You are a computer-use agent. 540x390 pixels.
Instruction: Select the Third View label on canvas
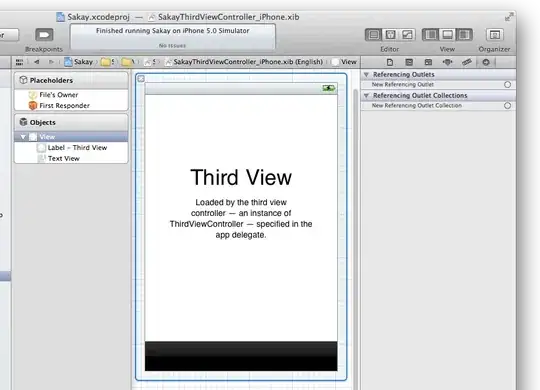pyautogui.click(x=241, y=177)
